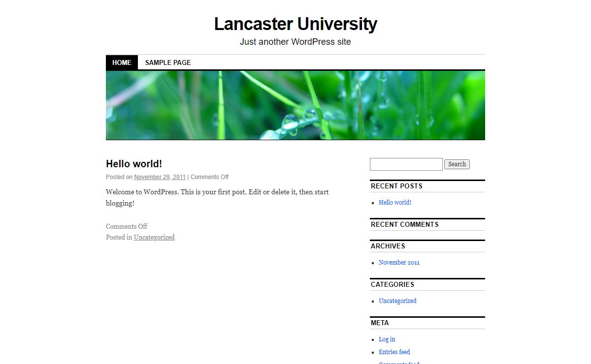
Task: Click the Welcome to WordPress post text
Action: pos(217,197)
